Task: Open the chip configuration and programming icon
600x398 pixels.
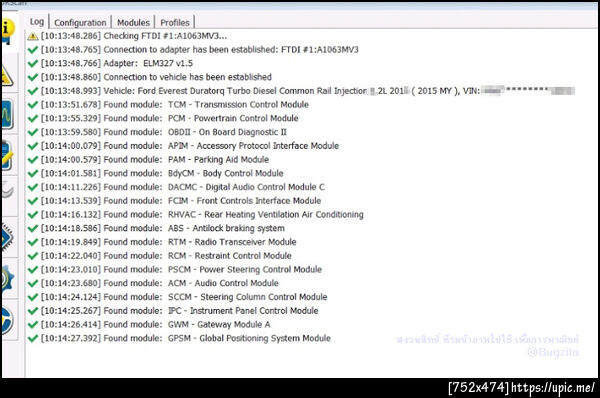Action: 8,237
